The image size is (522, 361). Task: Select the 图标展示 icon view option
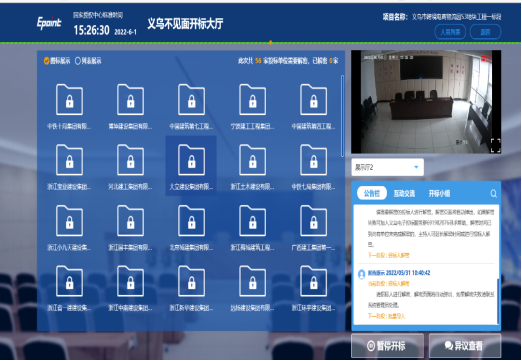click(x=57, y=61)
